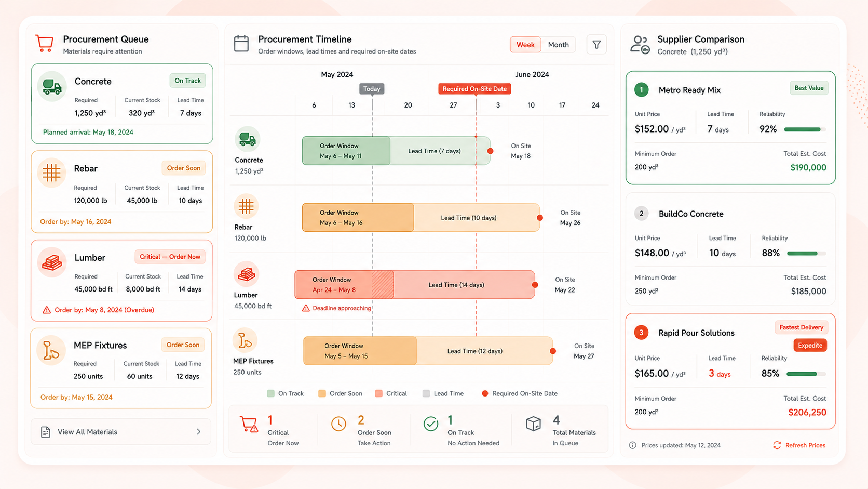Click the MEP Fixtures icon in timeline row

(x=245, y=340)
